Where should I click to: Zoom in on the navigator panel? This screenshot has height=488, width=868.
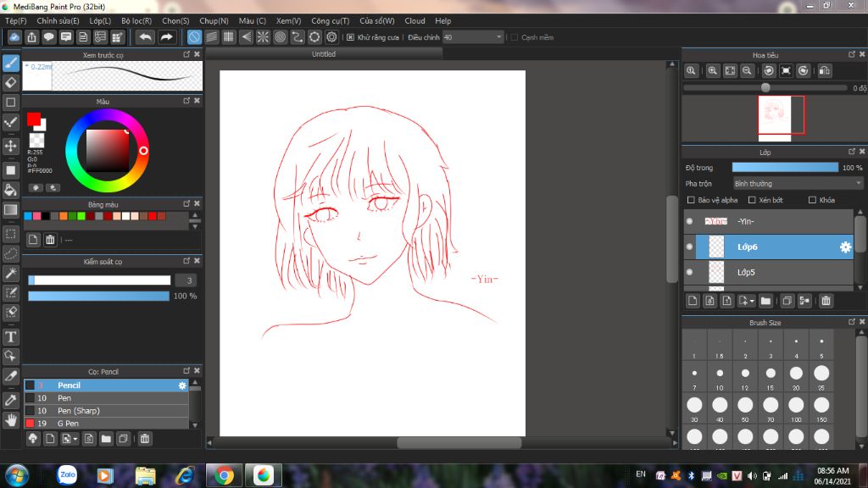712,71
